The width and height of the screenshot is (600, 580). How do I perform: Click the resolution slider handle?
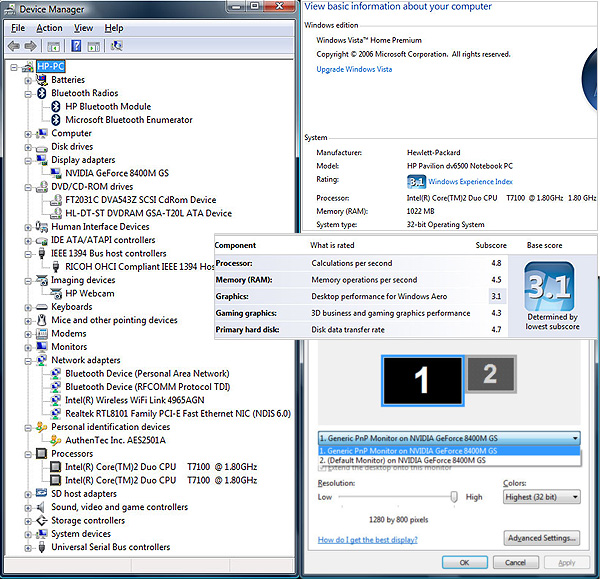click(x=454, y=497)
